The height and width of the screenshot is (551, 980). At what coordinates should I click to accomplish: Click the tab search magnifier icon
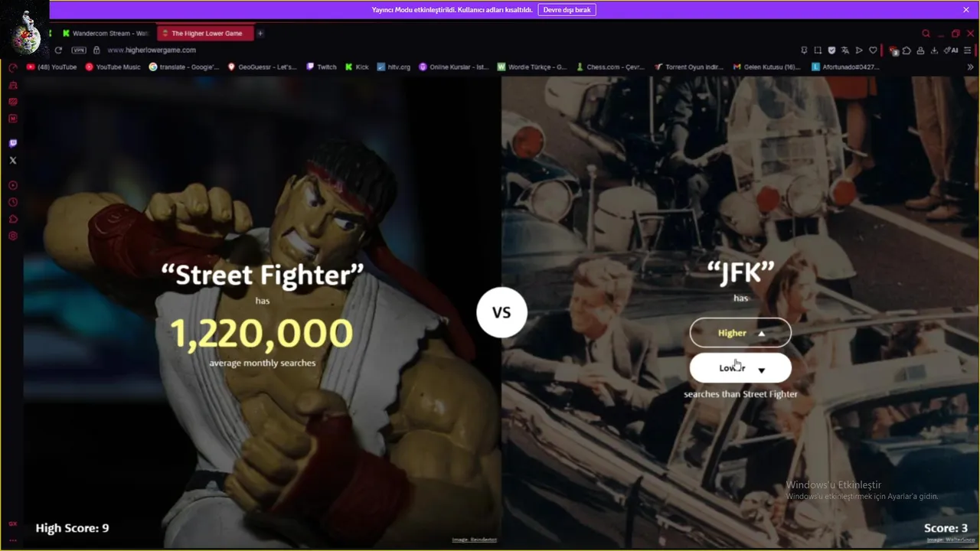pyautogui.click(x=926, y=34)
